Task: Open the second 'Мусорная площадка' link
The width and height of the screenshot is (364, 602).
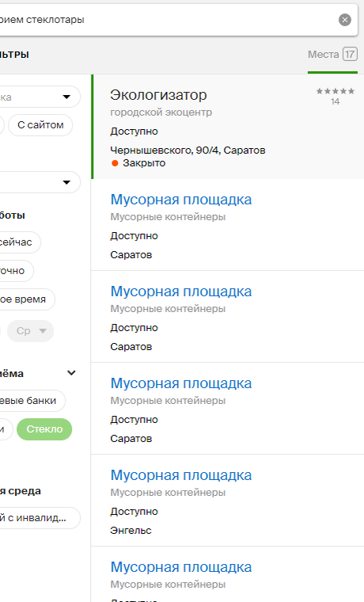Action: point(181,291)
